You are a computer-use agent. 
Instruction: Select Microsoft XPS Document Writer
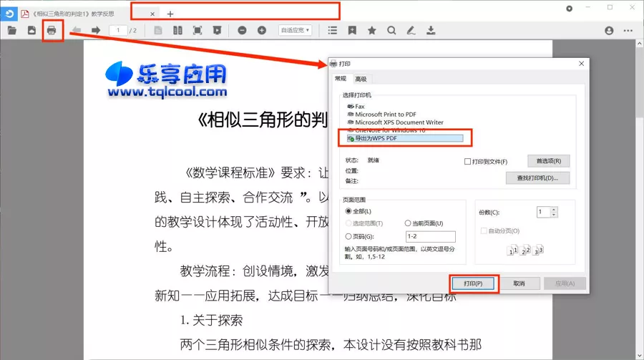click(x=395, y=122)
